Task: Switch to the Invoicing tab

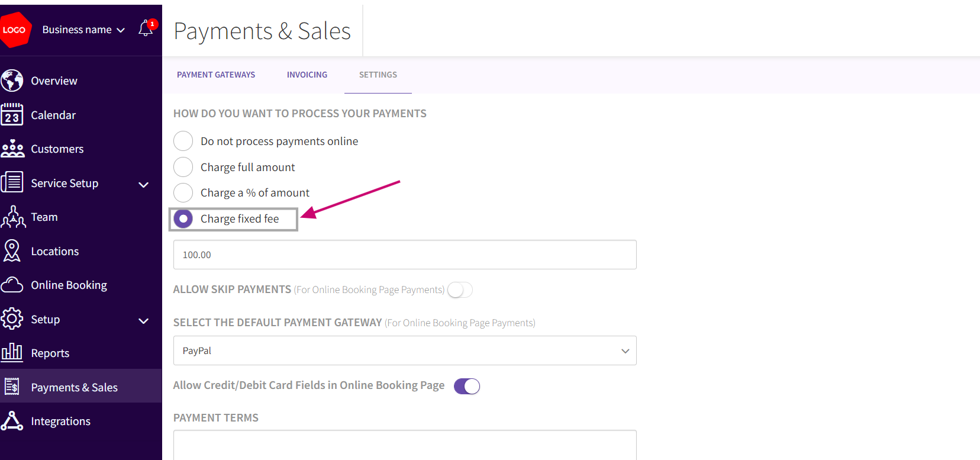Action: coord(307,75)
